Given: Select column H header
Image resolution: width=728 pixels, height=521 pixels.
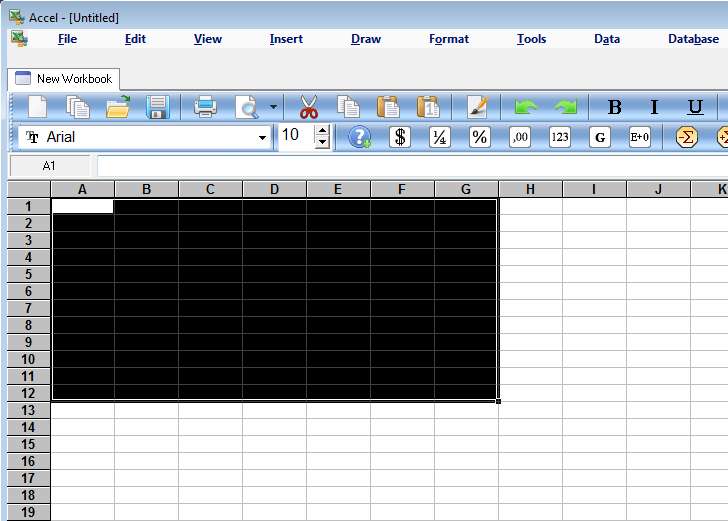Looking at the screenshot, I should (x=530, y=189).
